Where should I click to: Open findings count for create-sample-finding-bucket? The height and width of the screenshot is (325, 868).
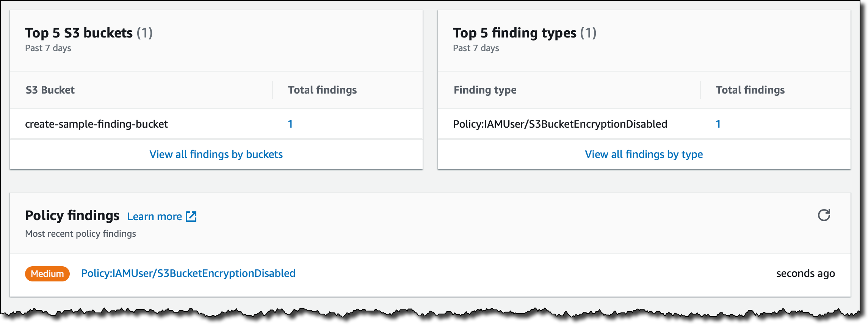pyautogui.click(x=290, y=124)
